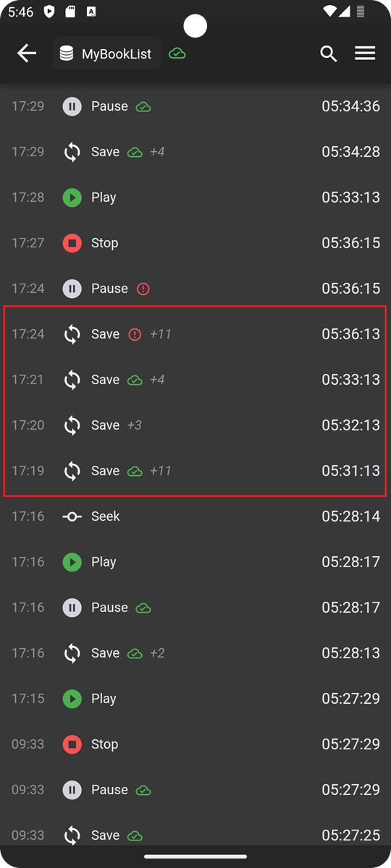Image resolution: width=391 pixels, height=868 pixels.
Task: Jump to timestamp 05:28:17 on Play row
Action: [x=350, y=562]
